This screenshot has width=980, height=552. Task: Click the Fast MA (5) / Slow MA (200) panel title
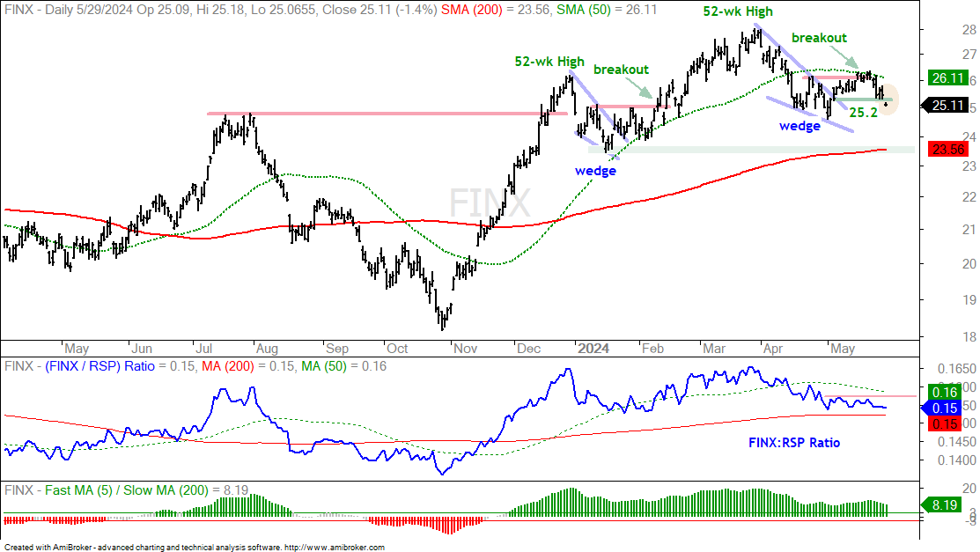(126, 490)
